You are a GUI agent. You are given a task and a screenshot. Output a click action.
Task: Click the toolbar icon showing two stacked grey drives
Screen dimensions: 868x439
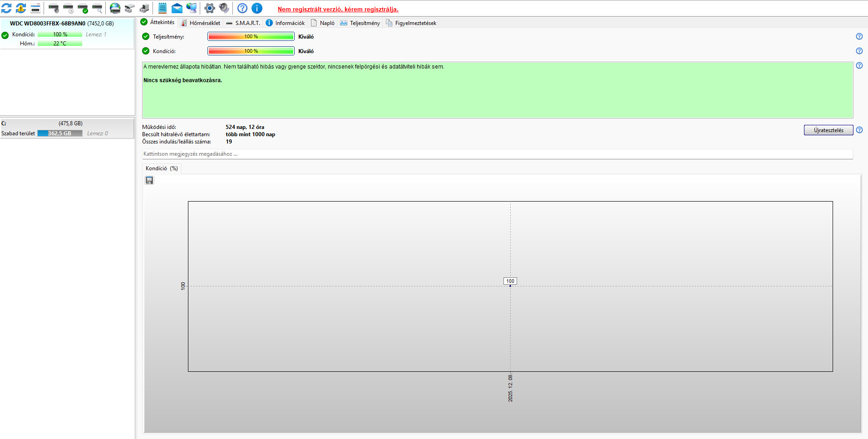coord(130,8)
